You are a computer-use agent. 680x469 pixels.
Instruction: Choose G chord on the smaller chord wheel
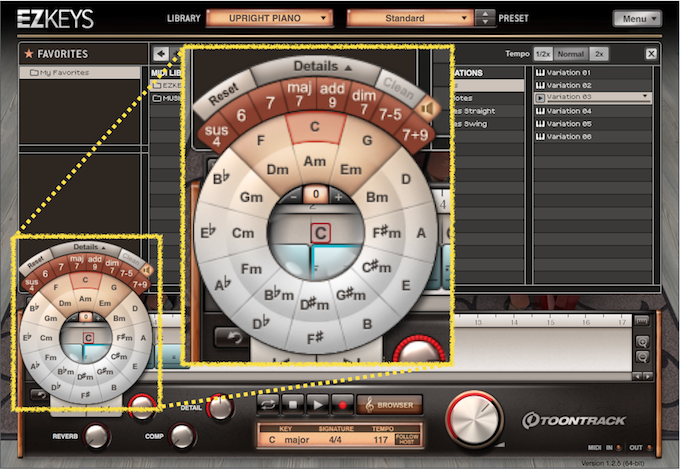point(114,287)
